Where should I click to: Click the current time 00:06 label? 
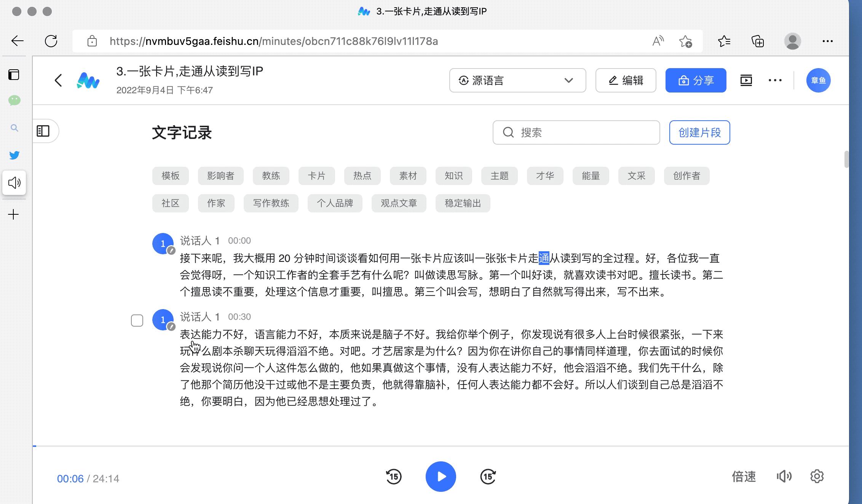(70, 478)
